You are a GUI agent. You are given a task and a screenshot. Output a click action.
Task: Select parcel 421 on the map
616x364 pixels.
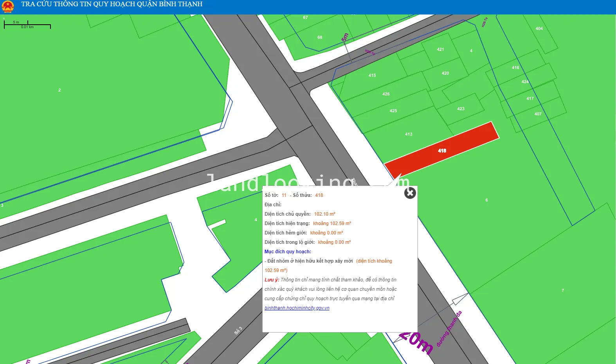(440, 49)
